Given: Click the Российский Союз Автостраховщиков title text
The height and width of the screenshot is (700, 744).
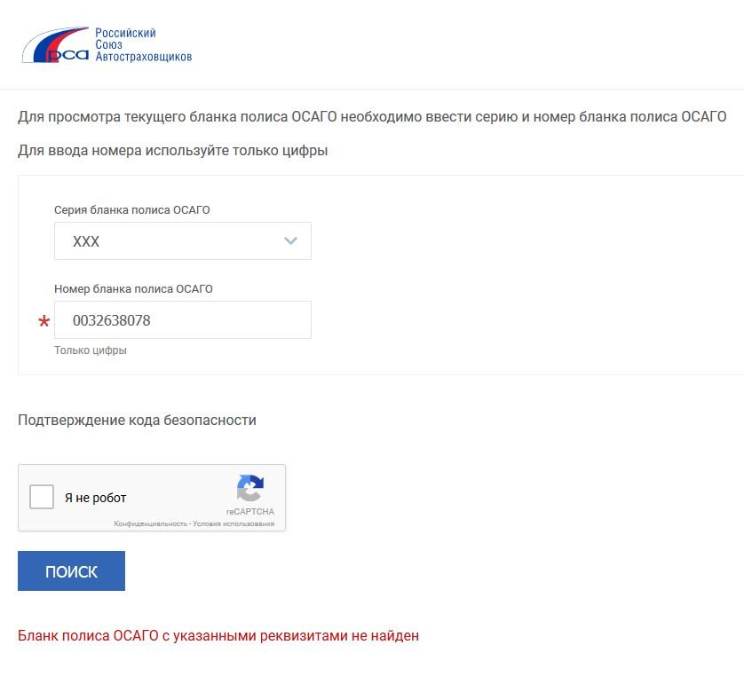Looking at the screenshot, I should pos(143,44).
